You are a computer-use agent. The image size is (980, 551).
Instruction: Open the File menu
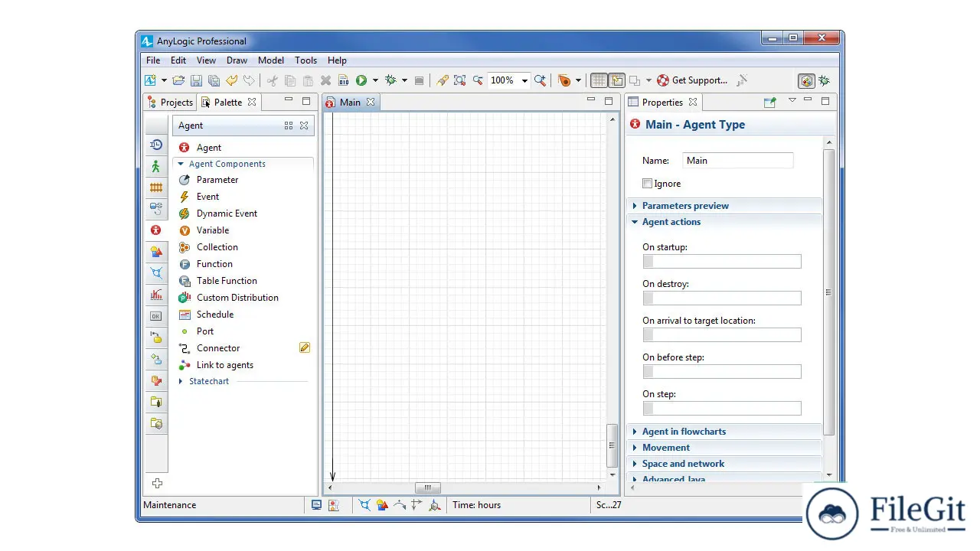pyautogui.click(x=153, y=60)
